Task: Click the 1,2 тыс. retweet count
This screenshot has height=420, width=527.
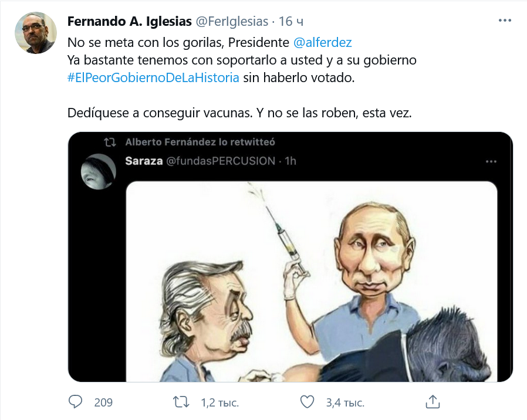Action: coord(219,403)
